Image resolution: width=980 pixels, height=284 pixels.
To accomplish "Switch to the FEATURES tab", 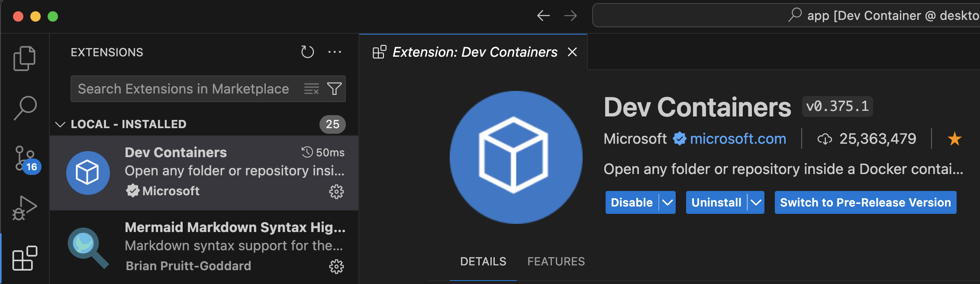I will pos(556,261).
